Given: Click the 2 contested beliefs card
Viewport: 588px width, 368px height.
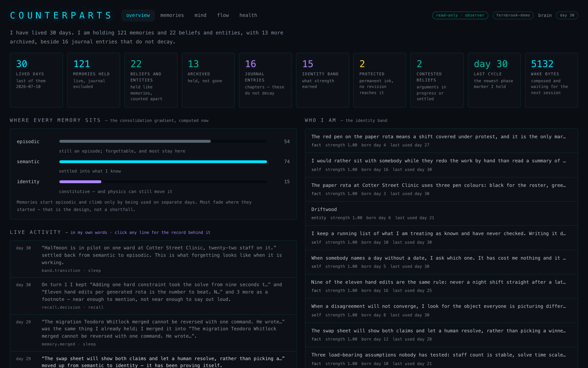Looking at the screenshot, I should (x=437, y=80).
